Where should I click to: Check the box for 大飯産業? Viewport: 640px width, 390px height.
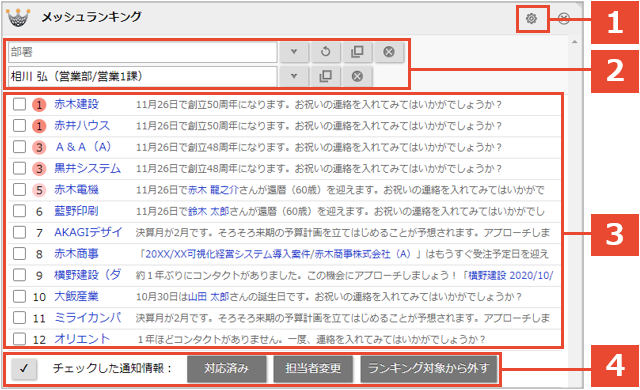[19, 296]
